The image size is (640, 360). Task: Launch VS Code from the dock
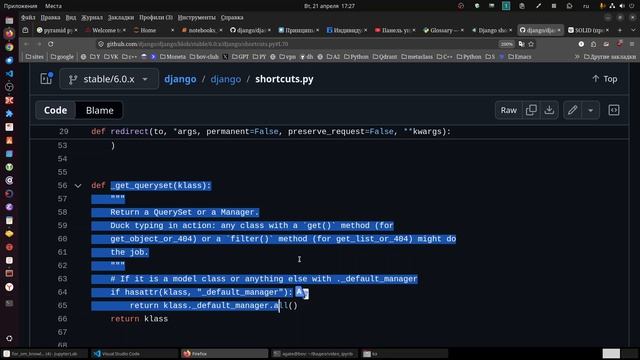click(x=9, y=73)
